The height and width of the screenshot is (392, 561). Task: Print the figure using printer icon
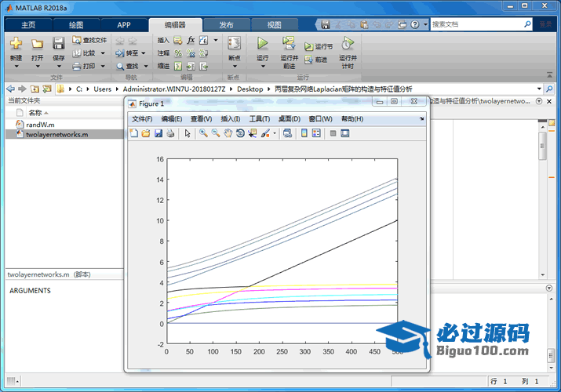point(170,133)
